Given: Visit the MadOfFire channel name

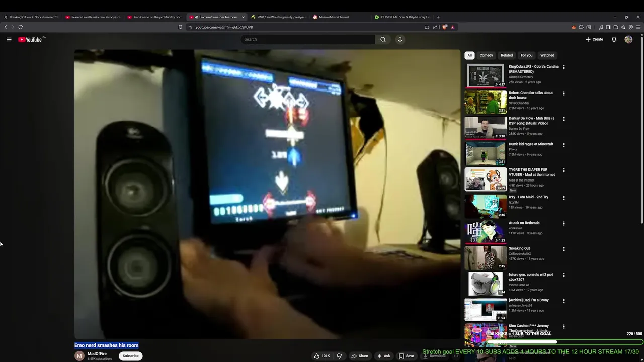Looking at the screenshot, I should (97, 354).
